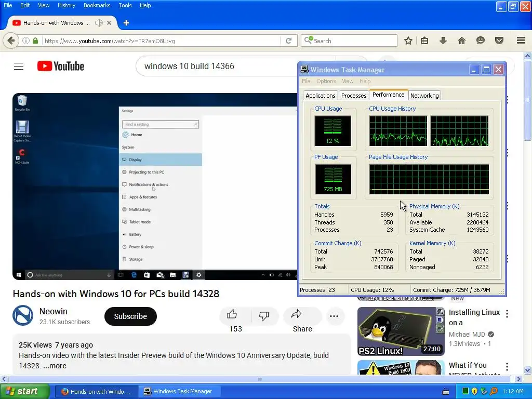Viewport: 532px width, 399px height.
Task: Open Task Manager File menu
Action: pyautogui.click(x=306, y=81)
